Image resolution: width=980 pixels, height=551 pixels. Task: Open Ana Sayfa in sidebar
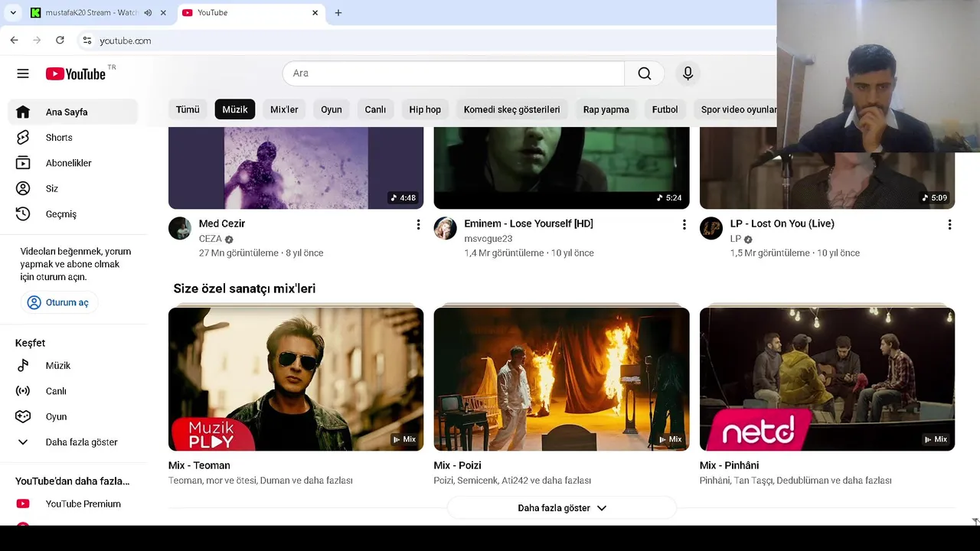pos(73,112)
